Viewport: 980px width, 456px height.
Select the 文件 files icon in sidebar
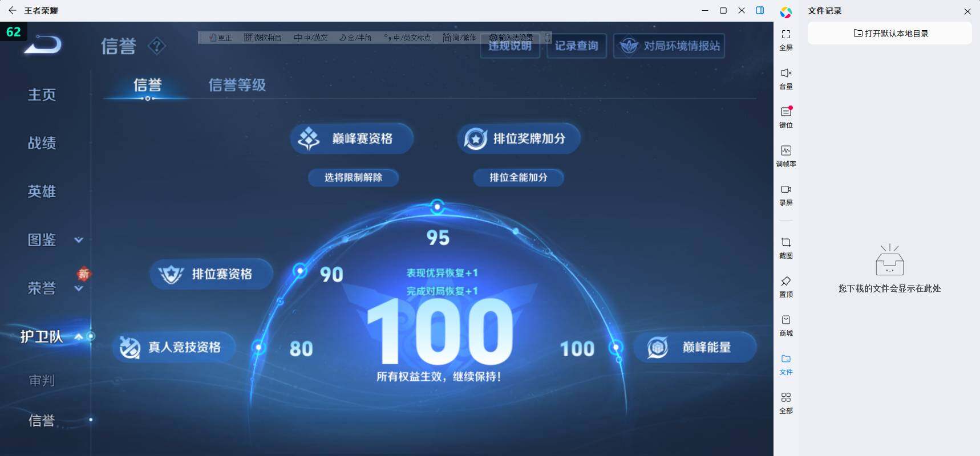point(786,364)
